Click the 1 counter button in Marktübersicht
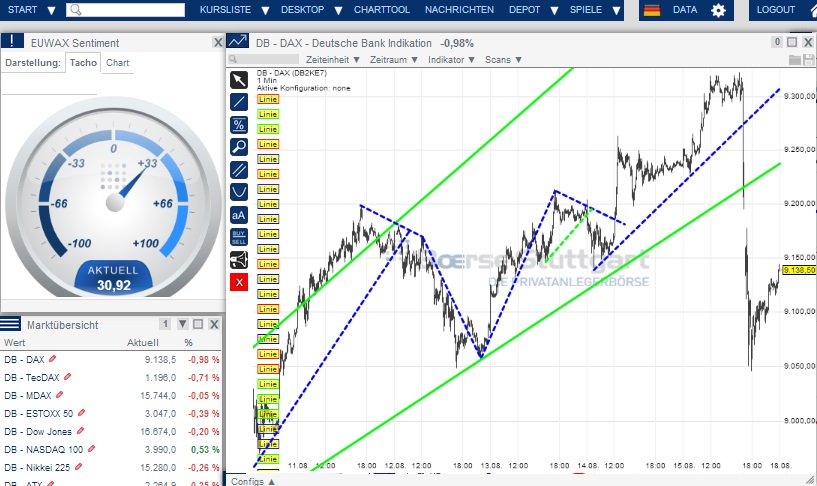This screenshot has width=817, height=486. (x=165, y=324)
